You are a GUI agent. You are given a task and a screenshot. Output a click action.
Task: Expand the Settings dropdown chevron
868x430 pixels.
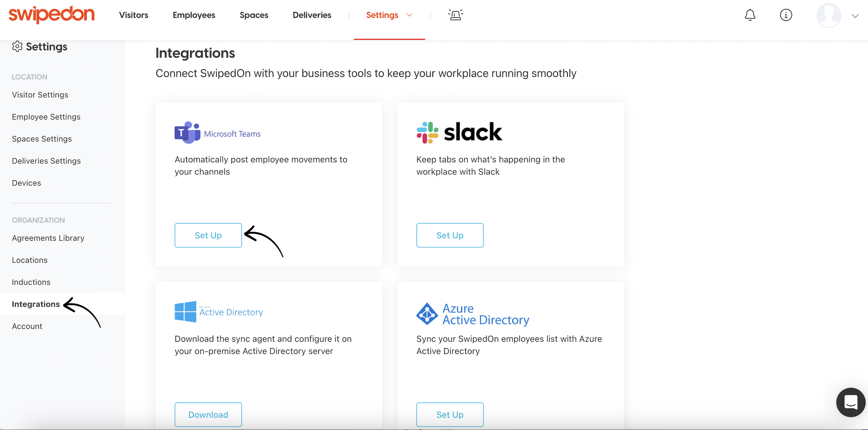(x=409, y=15)
